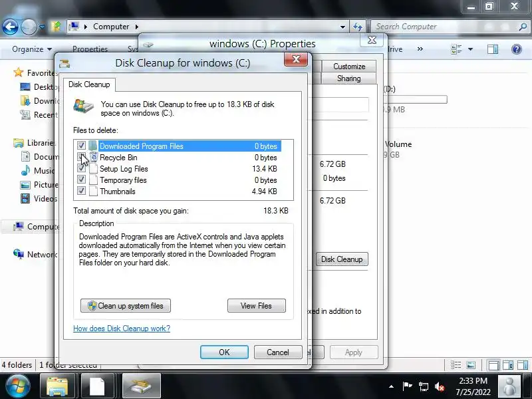Click the Thumbnails document icon
Screen dimensions: 532x399
pos(93,191)
